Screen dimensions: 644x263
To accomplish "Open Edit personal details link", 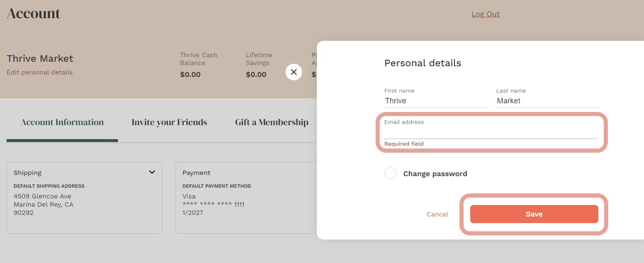I will coord(39,72).
